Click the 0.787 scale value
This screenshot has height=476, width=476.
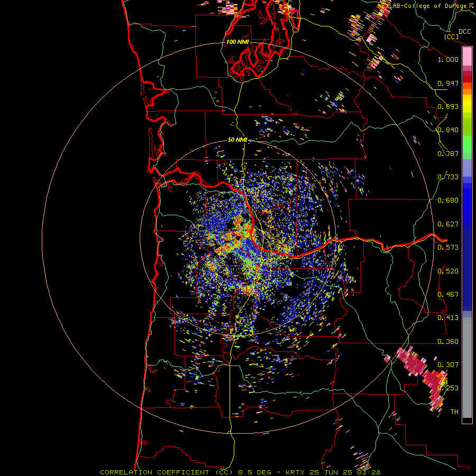(448, 153)
